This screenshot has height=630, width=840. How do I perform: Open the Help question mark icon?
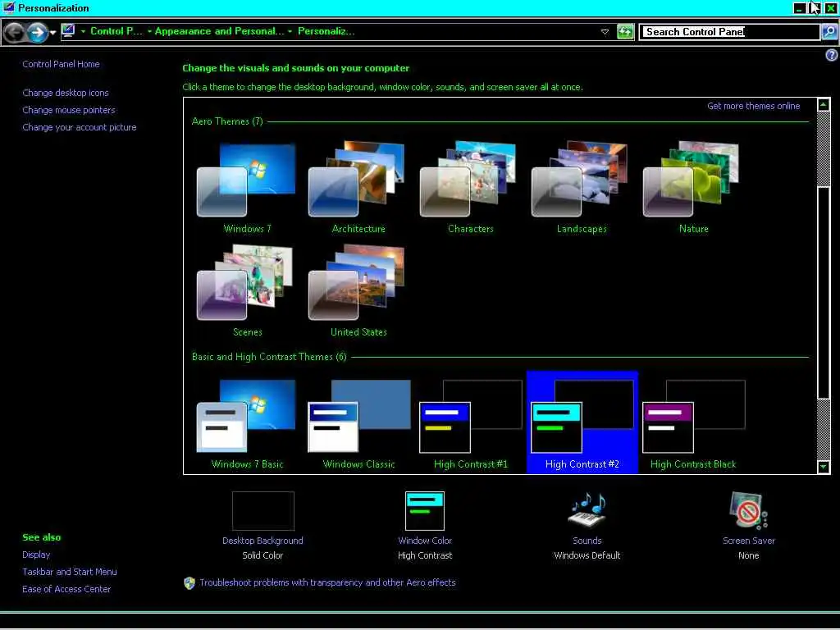click(832, 55)
